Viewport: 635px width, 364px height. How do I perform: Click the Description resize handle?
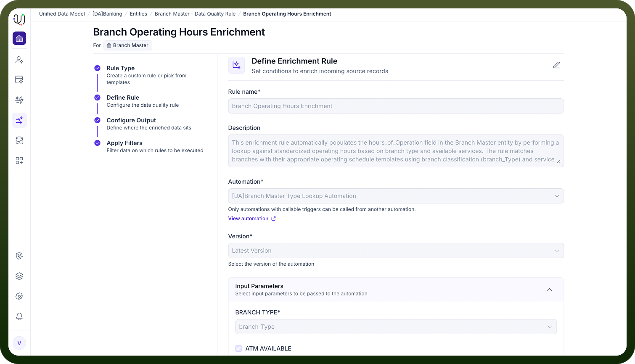click(558, 161)
